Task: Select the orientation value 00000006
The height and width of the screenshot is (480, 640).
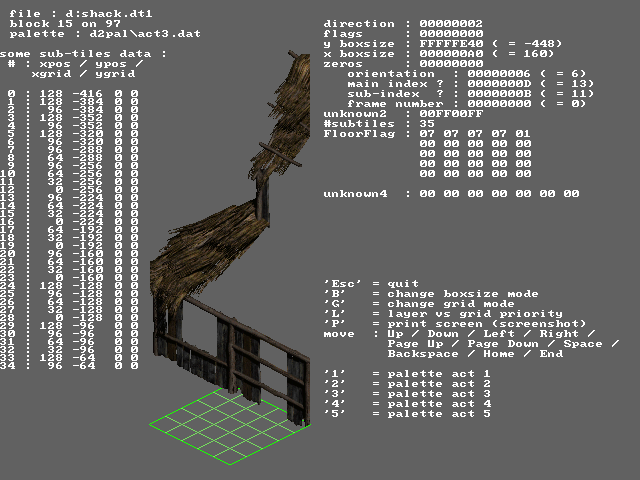Action: point(499,74)
